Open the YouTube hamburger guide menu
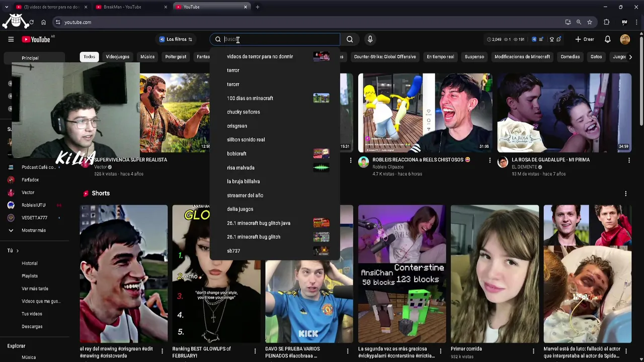Screen dimensions: 644x362 11,39
